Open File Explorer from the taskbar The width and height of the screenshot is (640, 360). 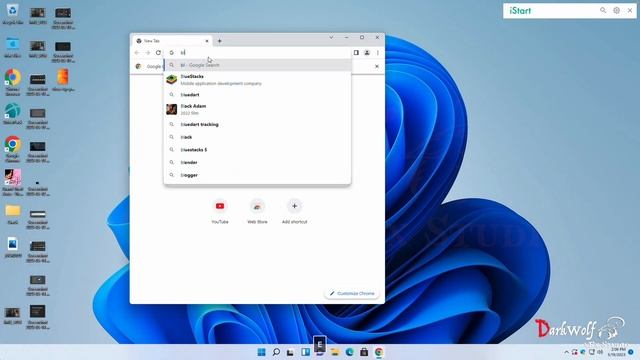335,352
